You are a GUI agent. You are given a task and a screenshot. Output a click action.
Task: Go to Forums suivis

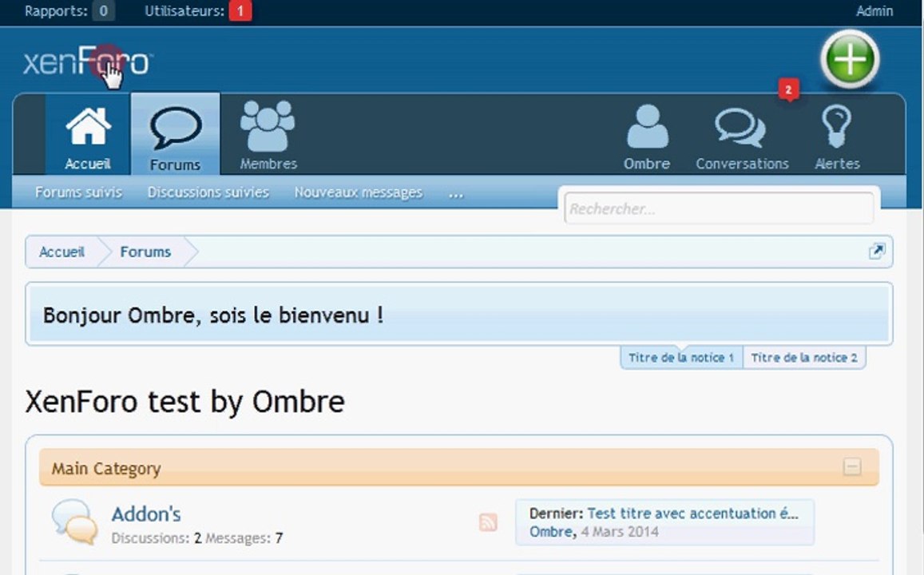pos(78,192)
